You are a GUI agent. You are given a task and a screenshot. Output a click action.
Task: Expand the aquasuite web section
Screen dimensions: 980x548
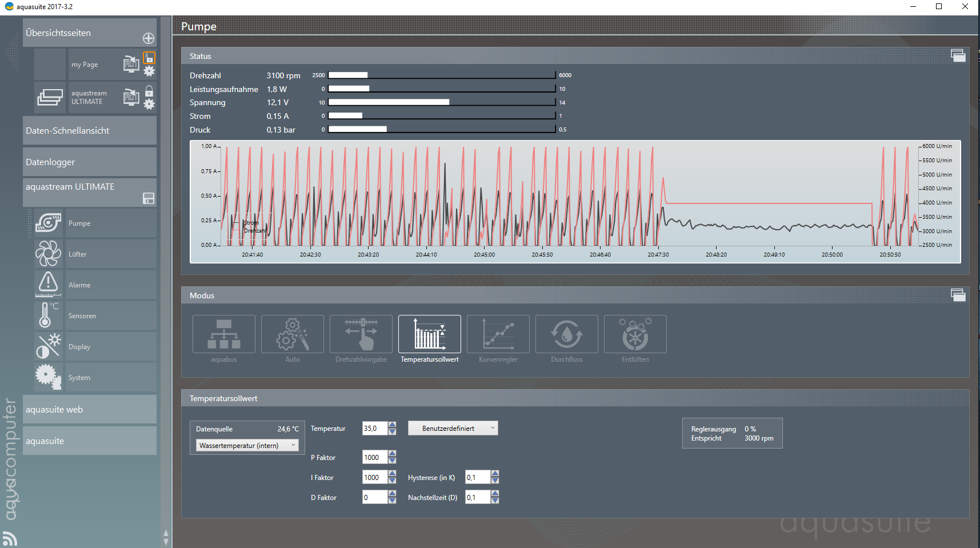[90, 409]
